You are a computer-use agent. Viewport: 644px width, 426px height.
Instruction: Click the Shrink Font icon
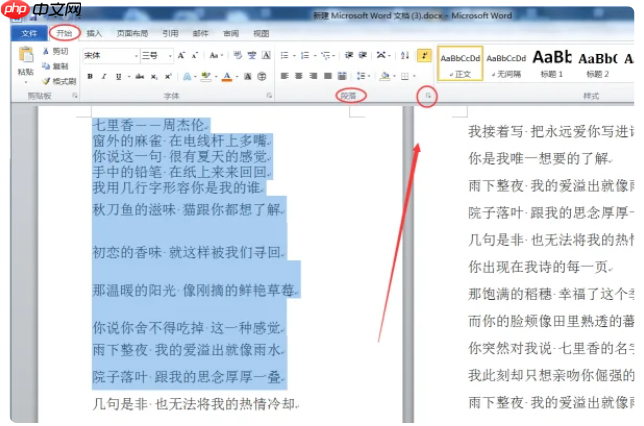click(x=195, y=55)
